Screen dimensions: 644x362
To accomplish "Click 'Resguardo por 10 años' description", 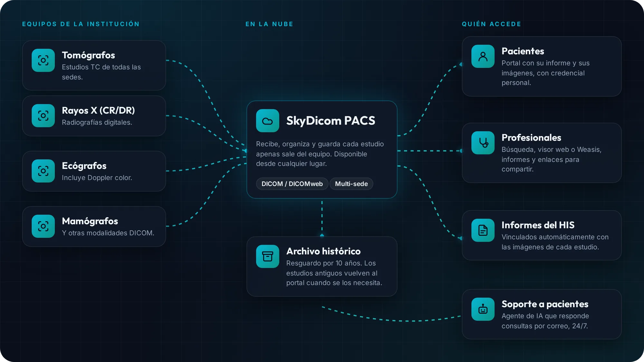I will [334, 273].
